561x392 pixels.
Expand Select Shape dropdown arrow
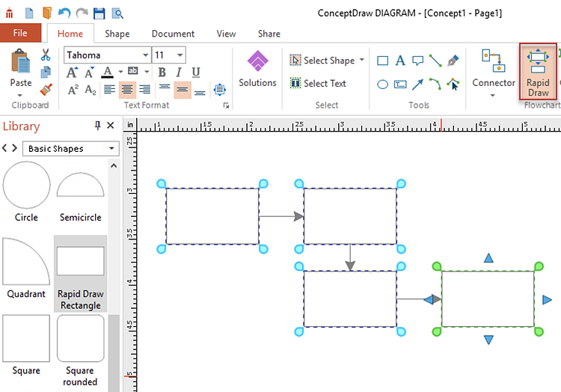(362, 60)
